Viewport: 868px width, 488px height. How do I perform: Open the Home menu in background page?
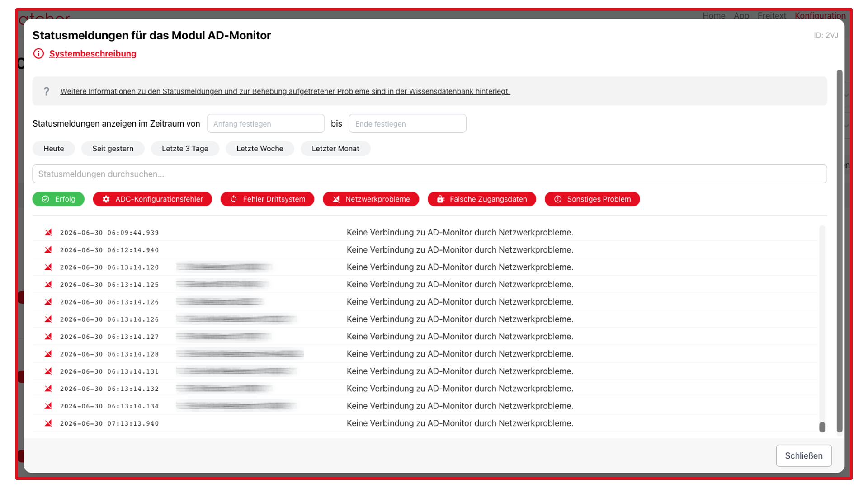coord(713,15)
